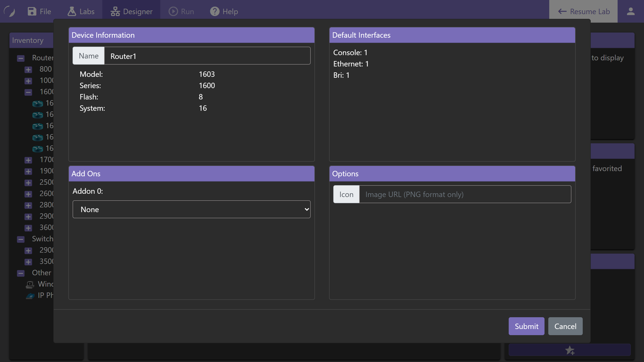Image resolution: width=644 pixels, height=362 pixels.
Task: Click the IP Phone device icon
Action: (30, 296)
